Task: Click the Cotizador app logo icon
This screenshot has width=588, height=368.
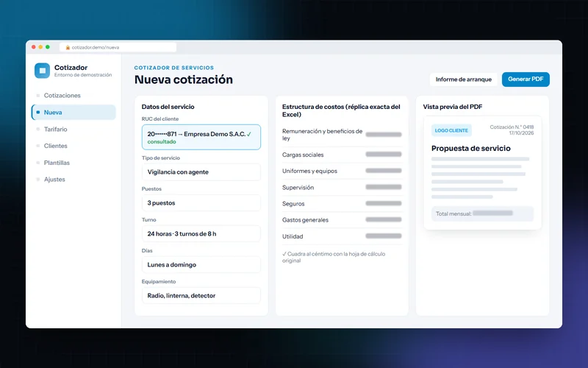Action: click(42, 71)
